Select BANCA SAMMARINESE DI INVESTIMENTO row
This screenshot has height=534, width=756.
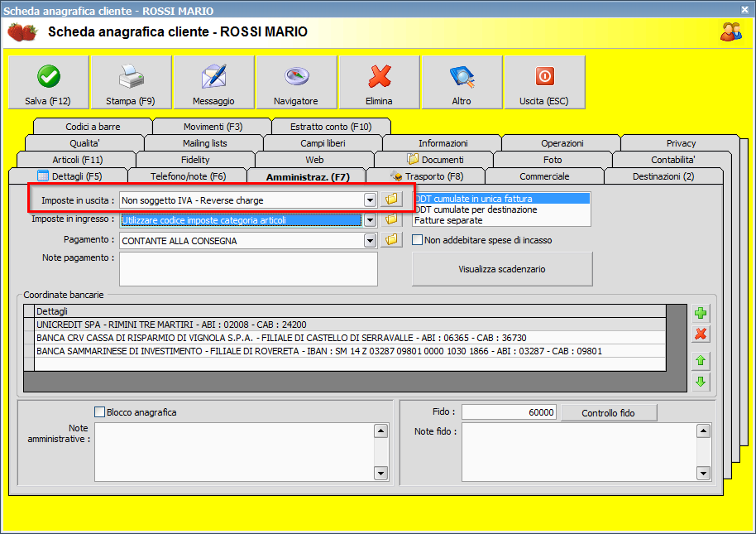351,351
